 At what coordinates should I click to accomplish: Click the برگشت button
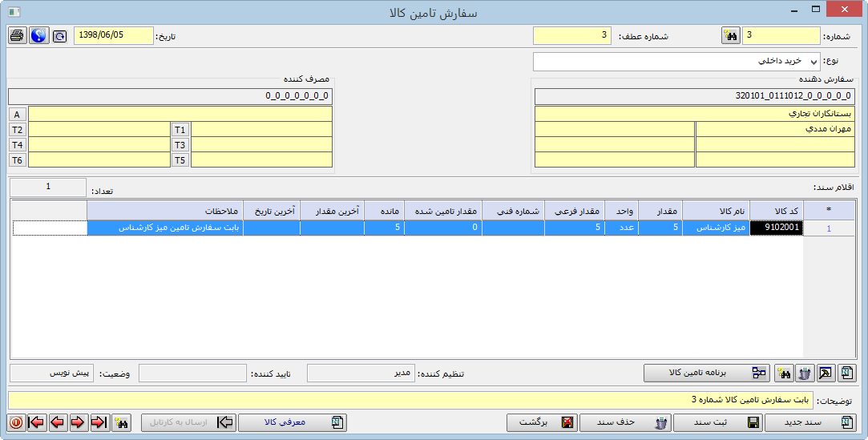pos(542,422)
